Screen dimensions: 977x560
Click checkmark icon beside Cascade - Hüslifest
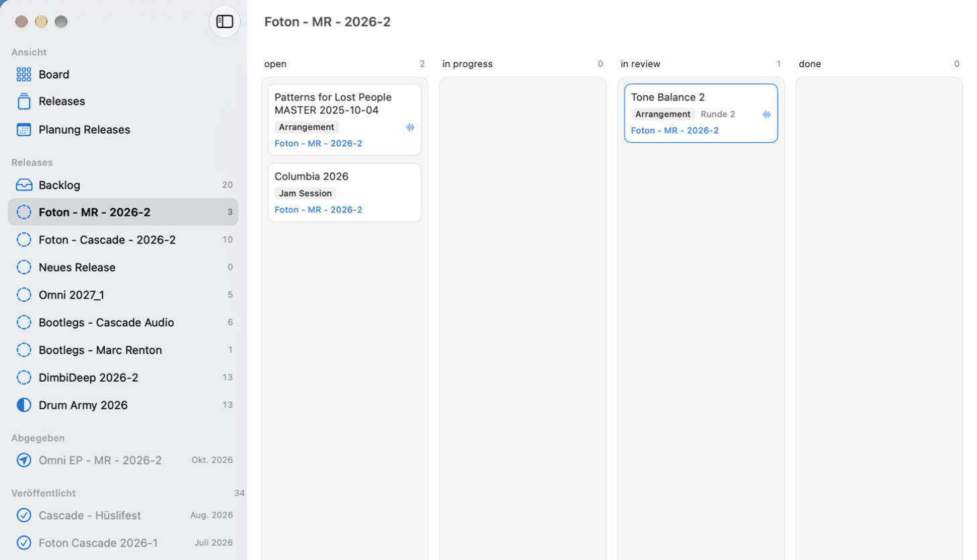pyautogui.click(x=23, y=515)
